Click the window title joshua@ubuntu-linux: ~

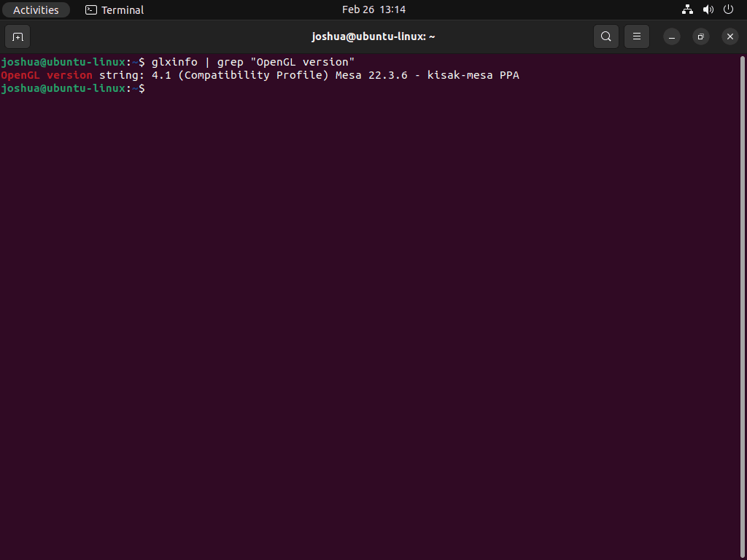[x=373, y=36]
